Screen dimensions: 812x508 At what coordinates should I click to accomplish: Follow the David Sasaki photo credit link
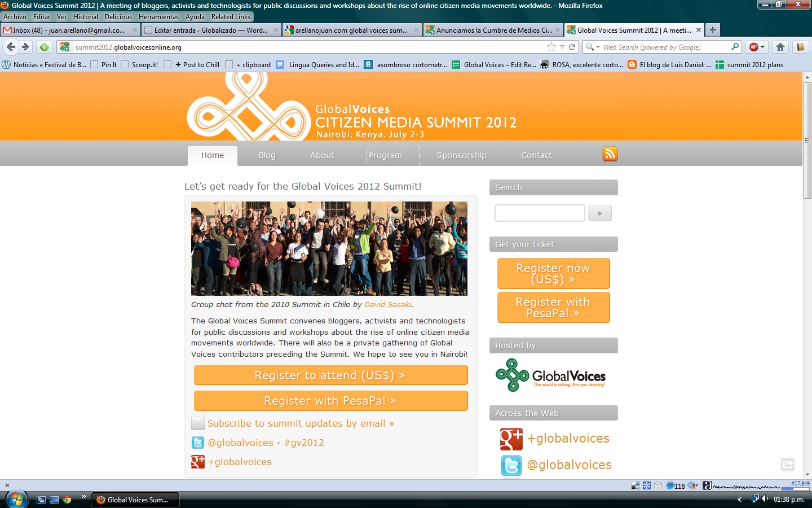[x=388, y=304]
